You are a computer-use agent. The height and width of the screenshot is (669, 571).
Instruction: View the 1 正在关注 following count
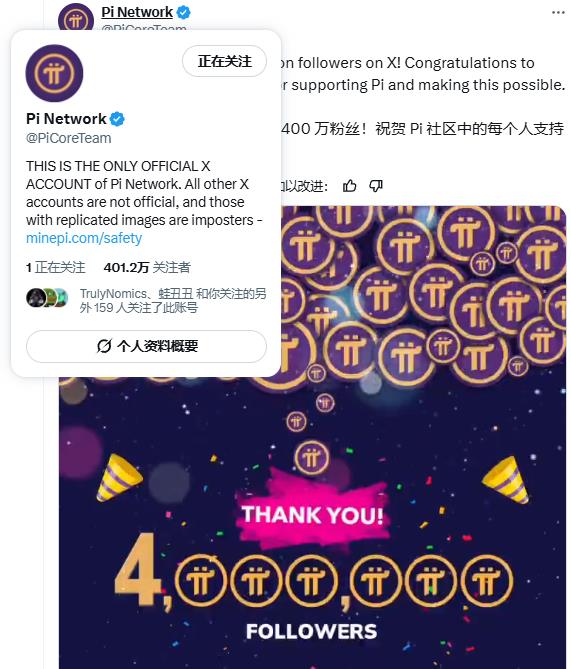(x=55, y=268)
